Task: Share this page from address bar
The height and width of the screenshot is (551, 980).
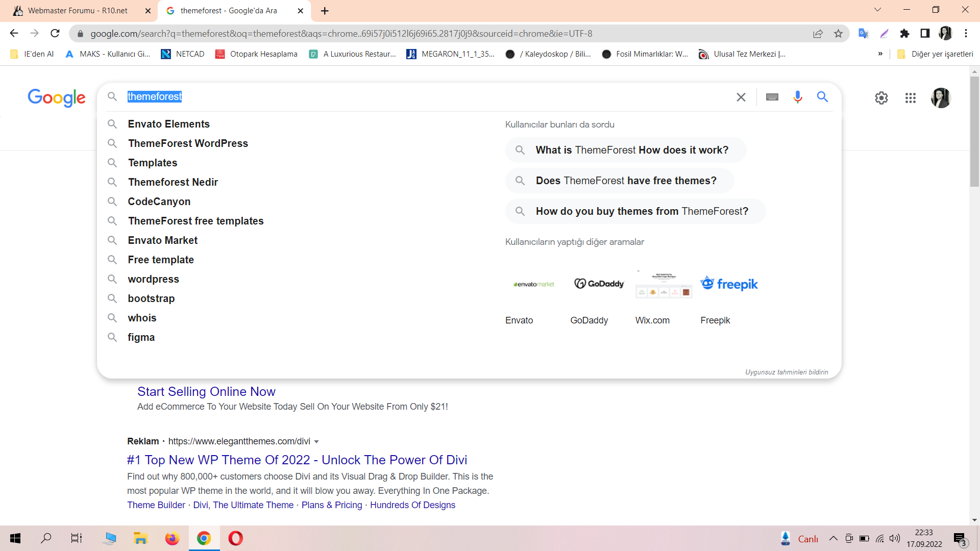Action: click(818, 34)
